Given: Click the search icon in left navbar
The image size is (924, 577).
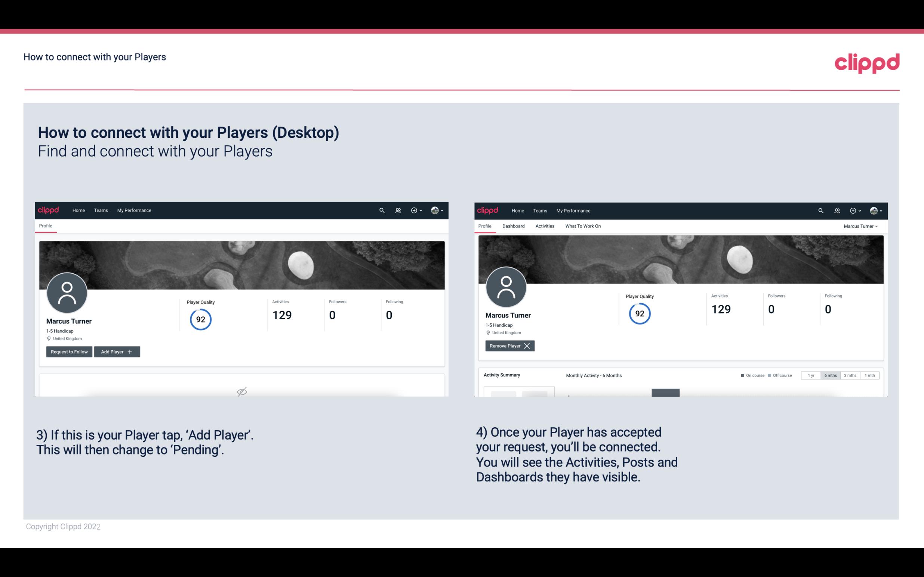Looking at the screenshot, I should tap(381, 210).
